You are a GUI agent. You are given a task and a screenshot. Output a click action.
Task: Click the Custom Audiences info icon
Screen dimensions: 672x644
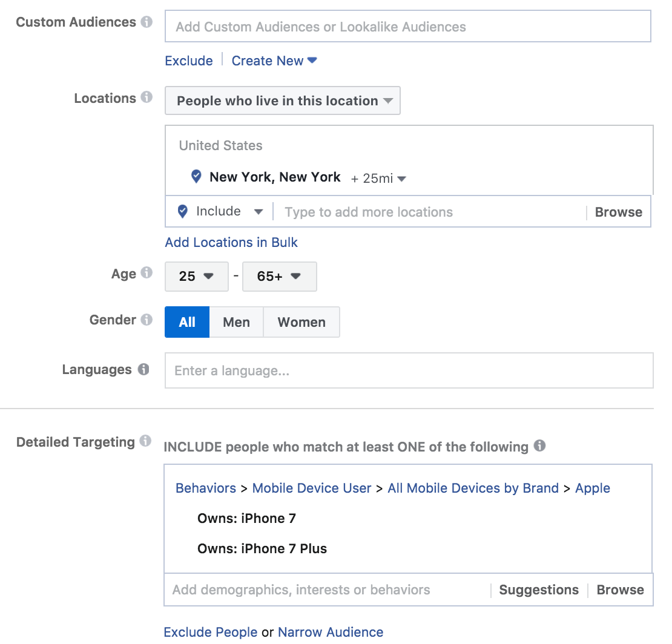click(147, 22)
